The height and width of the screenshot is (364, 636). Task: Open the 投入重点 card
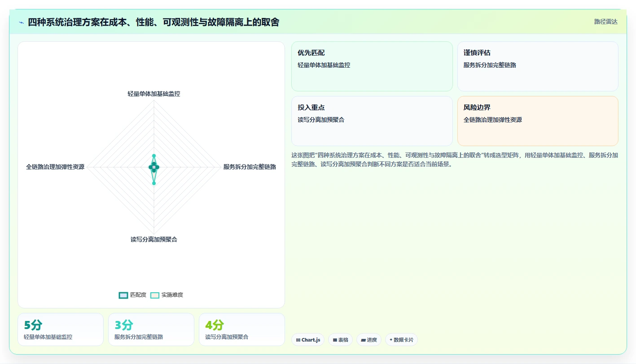coord(372,121)
